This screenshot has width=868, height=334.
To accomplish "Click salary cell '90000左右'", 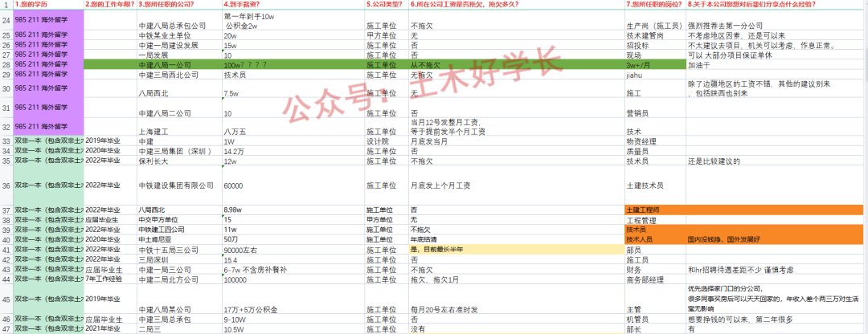I will pos(293,250).
